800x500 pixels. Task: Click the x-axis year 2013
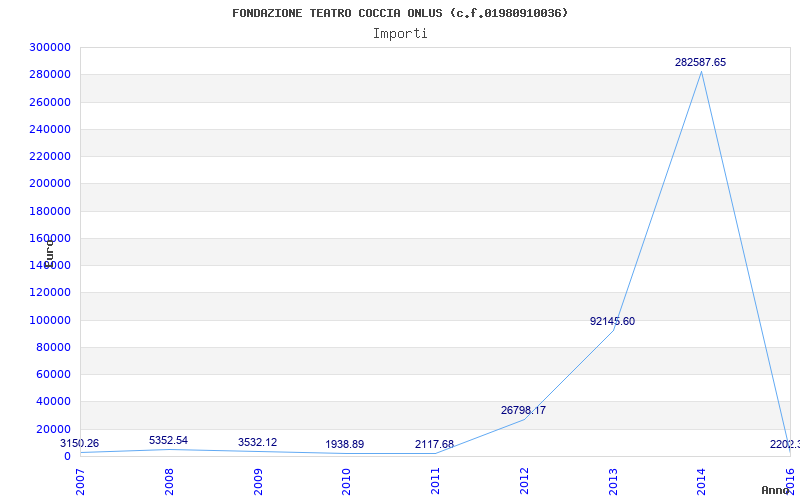coord(613,482)
